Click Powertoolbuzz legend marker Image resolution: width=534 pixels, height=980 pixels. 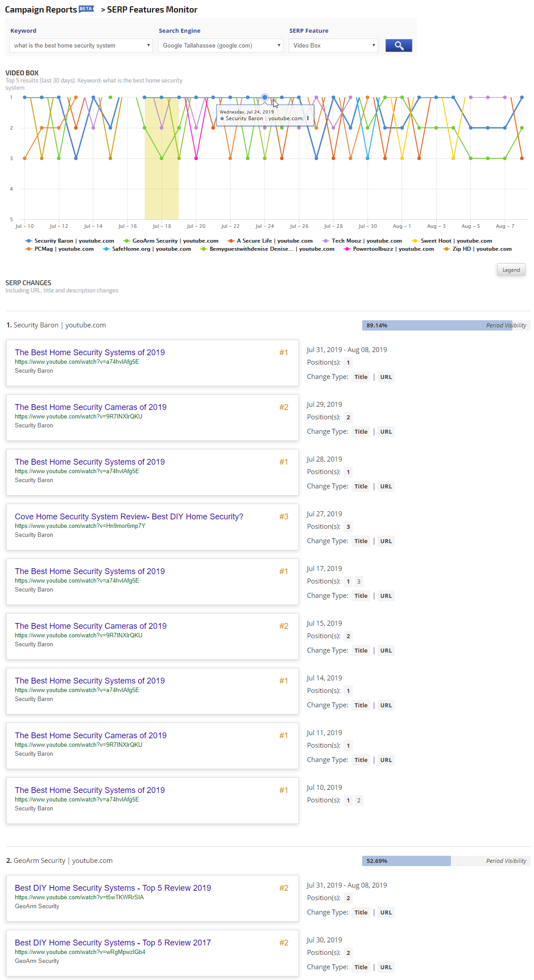click(x=347, y=249)
